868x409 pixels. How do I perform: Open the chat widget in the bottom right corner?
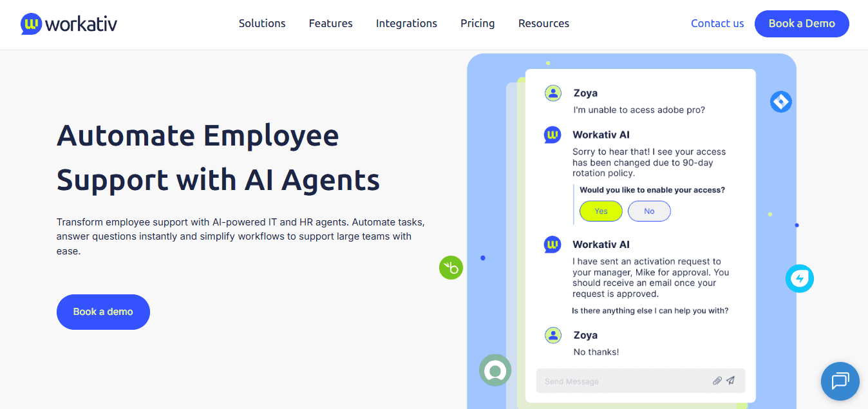(840, 381)
